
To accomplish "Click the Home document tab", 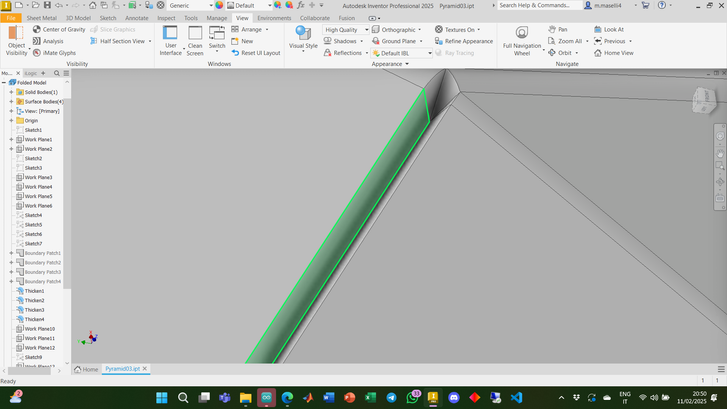I will coord(86,369).
